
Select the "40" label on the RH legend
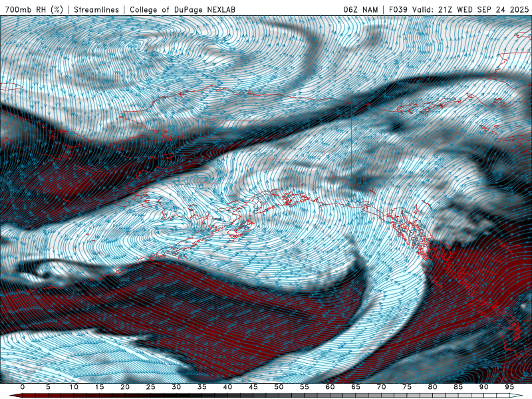(x=227, y=387)
